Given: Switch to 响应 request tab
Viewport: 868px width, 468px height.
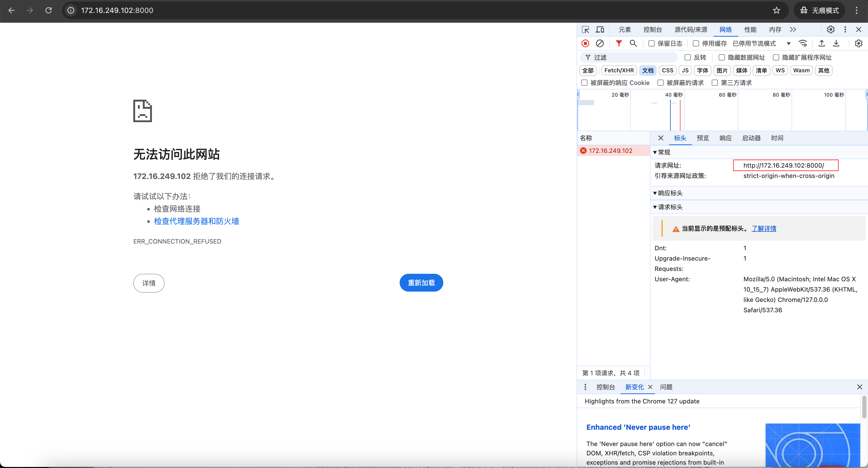Looking at the screenshot, I should (x=725, y=138).
